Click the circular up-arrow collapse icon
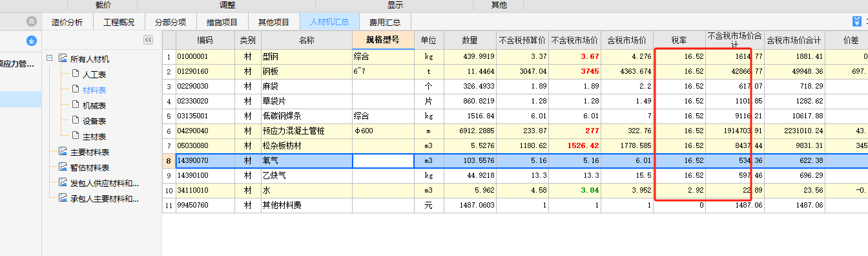Screen dimensions: 868x256 31,21
